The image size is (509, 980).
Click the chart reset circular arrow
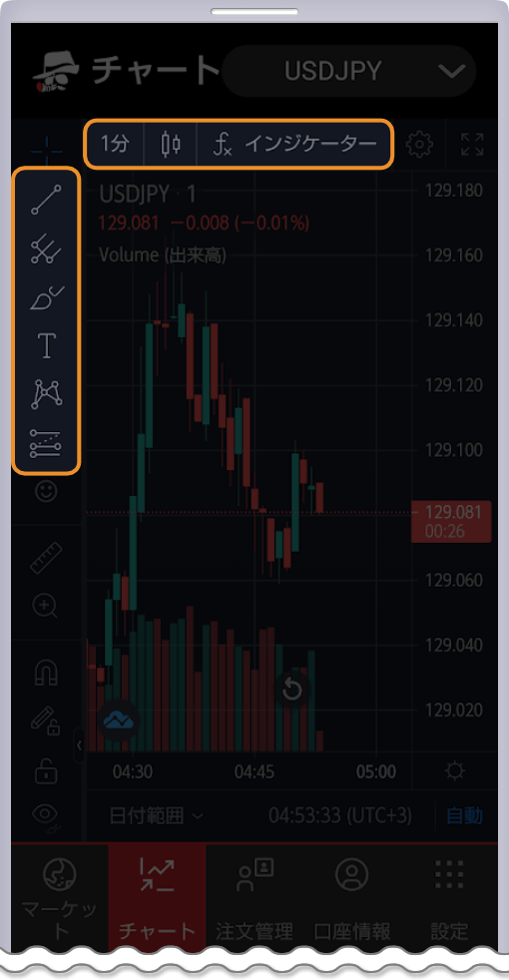click(292, 690)
